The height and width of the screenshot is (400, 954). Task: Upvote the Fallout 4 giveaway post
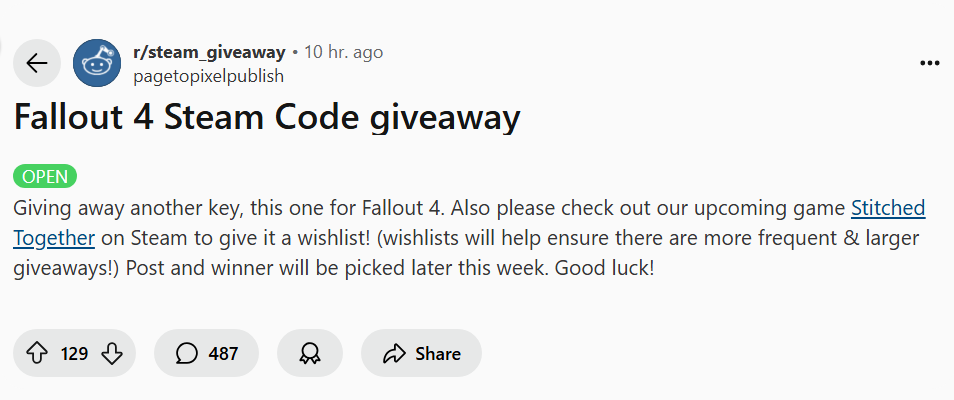39,353
